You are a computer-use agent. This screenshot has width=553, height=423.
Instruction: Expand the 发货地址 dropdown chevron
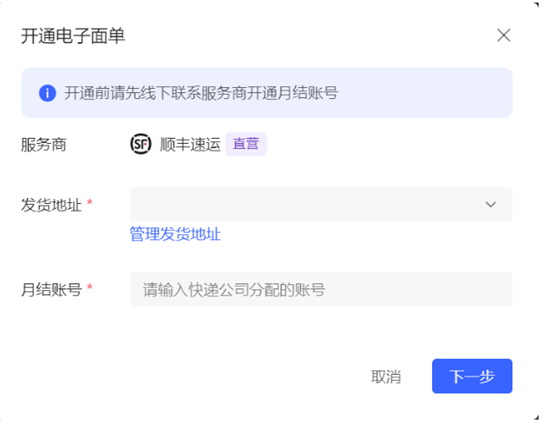point(491,204)
